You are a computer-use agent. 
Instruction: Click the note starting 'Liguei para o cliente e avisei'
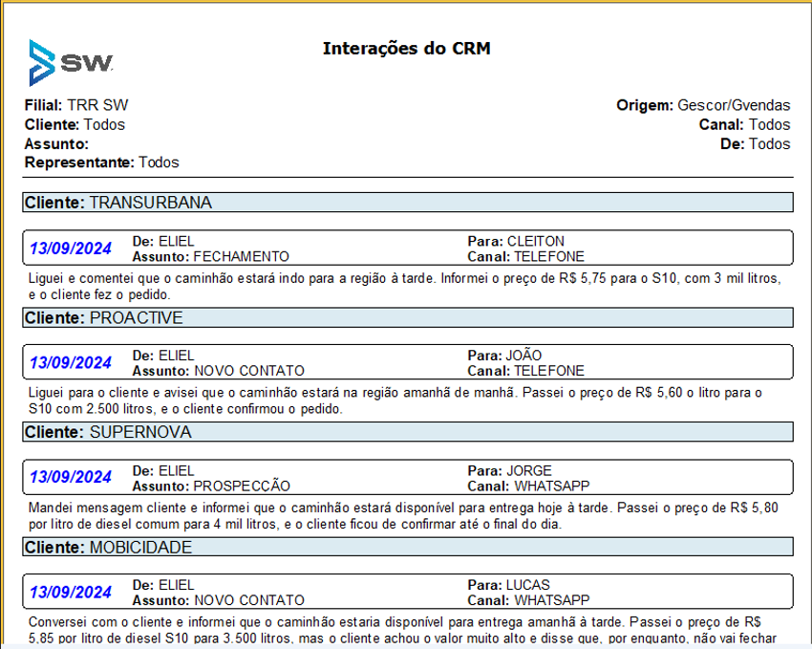395,400
